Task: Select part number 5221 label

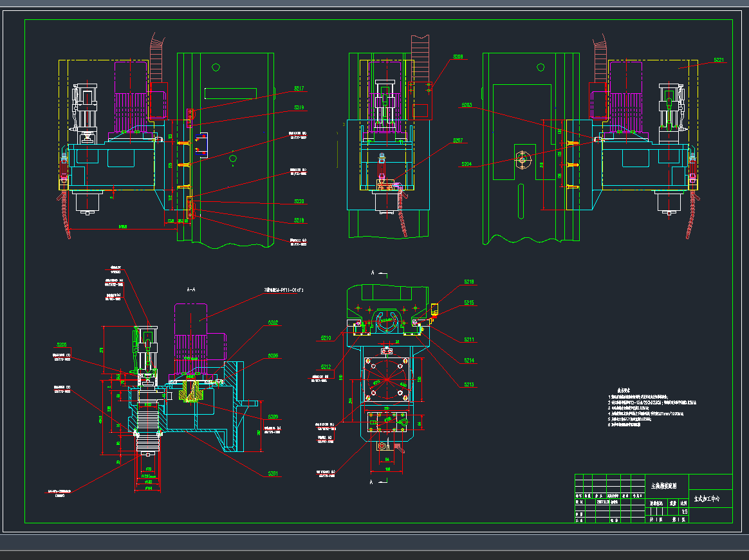Action: (x=719, y=60)
